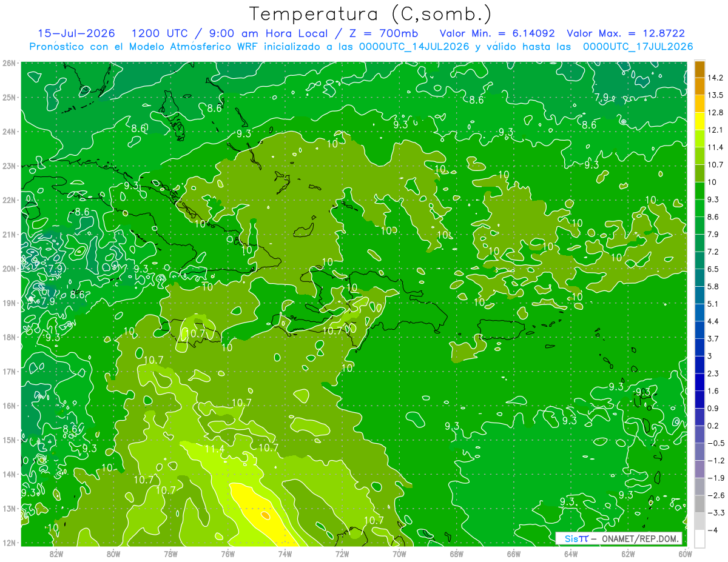This screenshot has height=562, width=728.
Task: Click the 'ONAMET/REP.DOM.' credit text
Action: [x=641, y=539]
